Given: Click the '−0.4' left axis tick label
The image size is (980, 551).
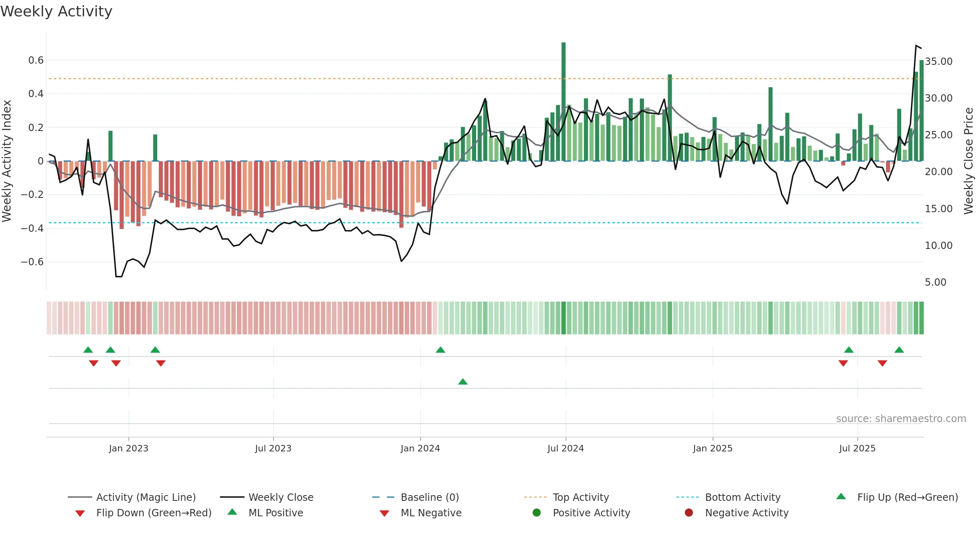Looking at the screenshot, I should pyautogui.click(x=32, y=228).
